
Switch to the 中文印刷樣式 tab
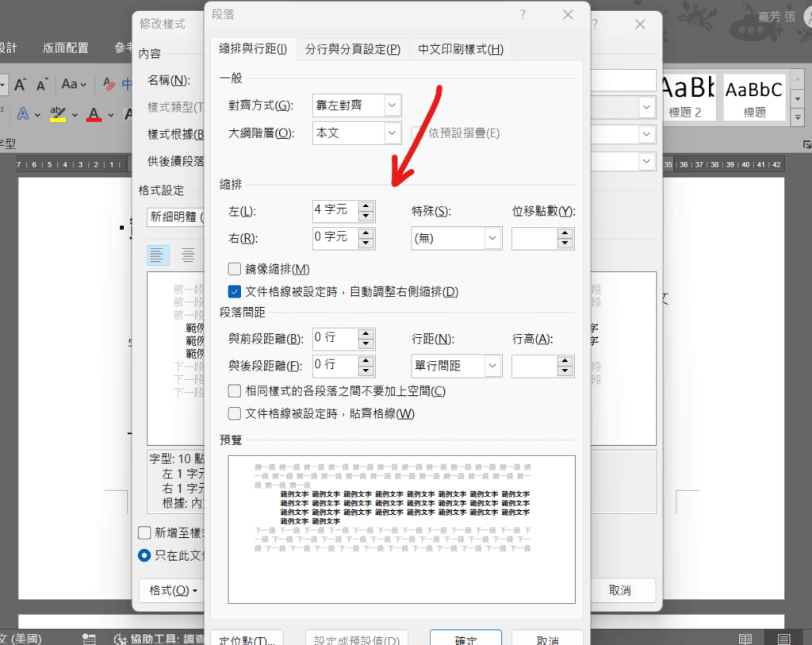(x=461, y=49)
